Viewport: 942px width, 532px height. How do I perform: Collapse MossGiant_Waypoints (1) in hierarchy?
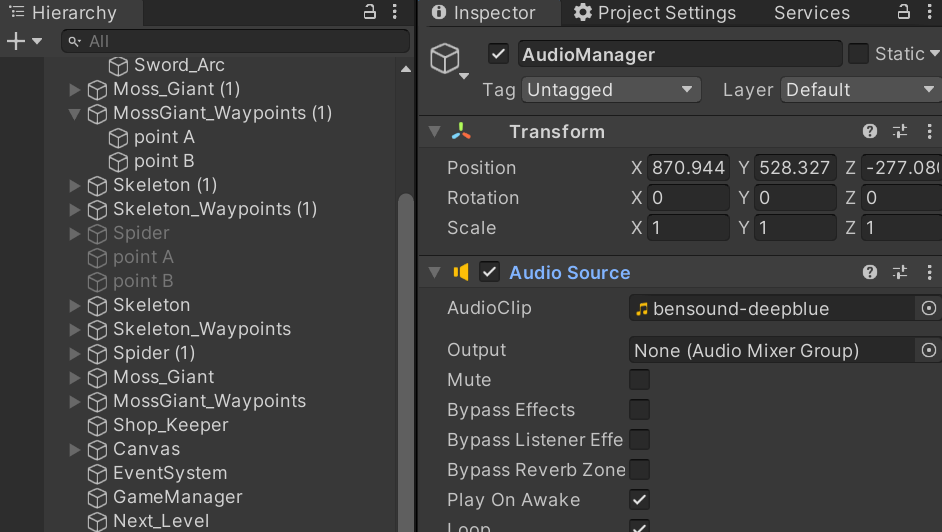(x=74, y=113)
